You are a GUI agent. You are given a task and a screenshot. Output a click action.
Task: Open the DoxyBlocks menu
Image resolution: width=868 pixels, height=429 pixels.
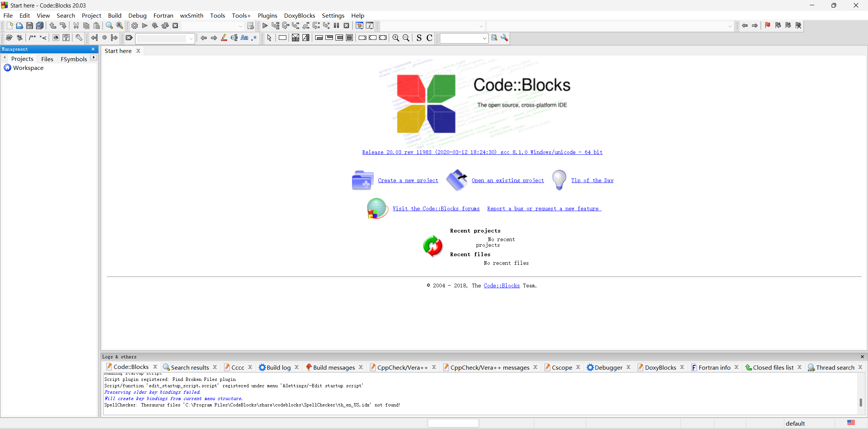pyautogui.click(x=299, y=15)
